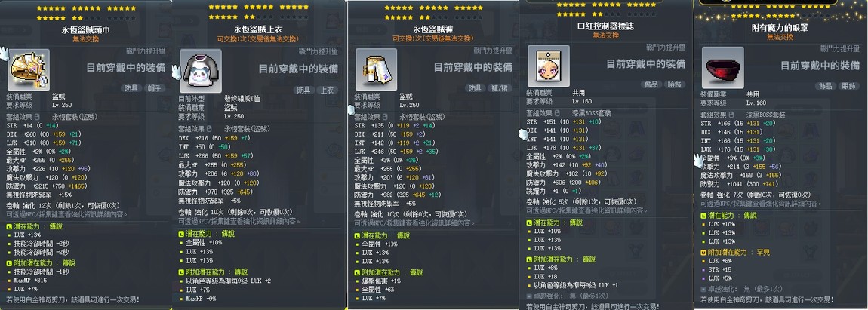Select the red magic eyepatch item icon
This screenshot has width=868, height=310.
click(x=722, y=67)
